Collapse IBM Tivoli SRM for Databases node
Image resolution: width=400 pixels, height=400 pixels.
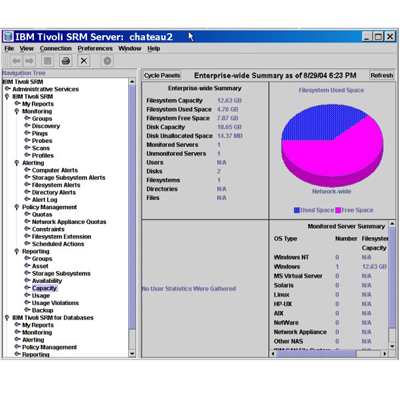click(x=7, y=318)
